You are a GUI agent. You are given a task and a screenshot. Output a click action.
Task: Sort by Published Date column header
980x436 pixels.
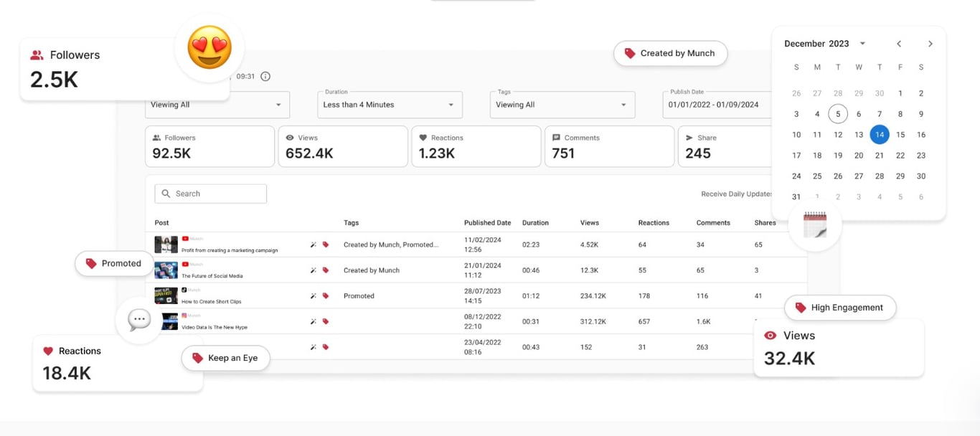pos(488,223)
